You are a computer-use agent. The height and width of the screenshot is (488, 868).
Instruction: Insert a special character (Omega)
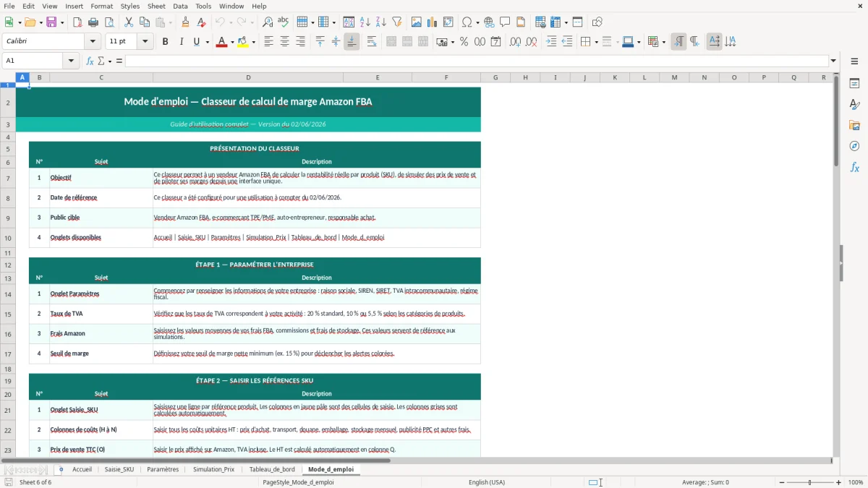click(467, 22)
